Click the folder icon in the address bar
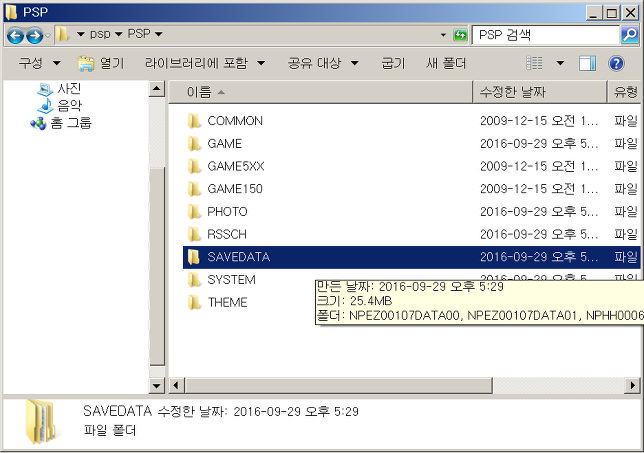644x453 pixels. [62, 34]
